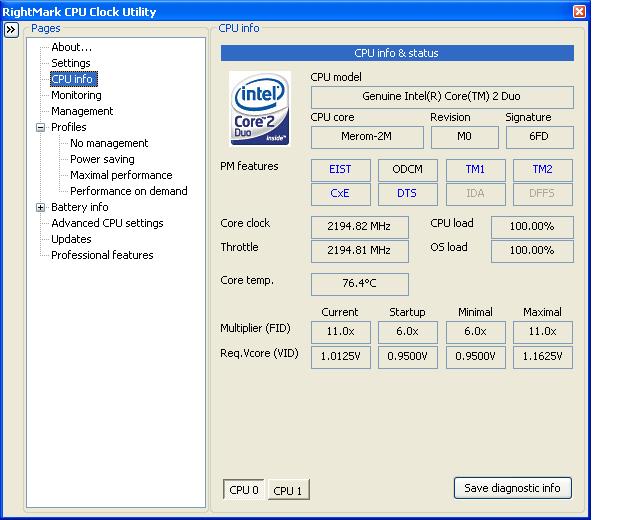Open the No management profile

click(109, 143)
